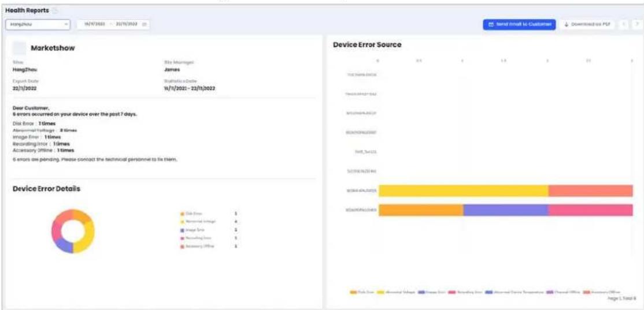
Task: Click the pink Recording Error bar segment
Action: 590,210
